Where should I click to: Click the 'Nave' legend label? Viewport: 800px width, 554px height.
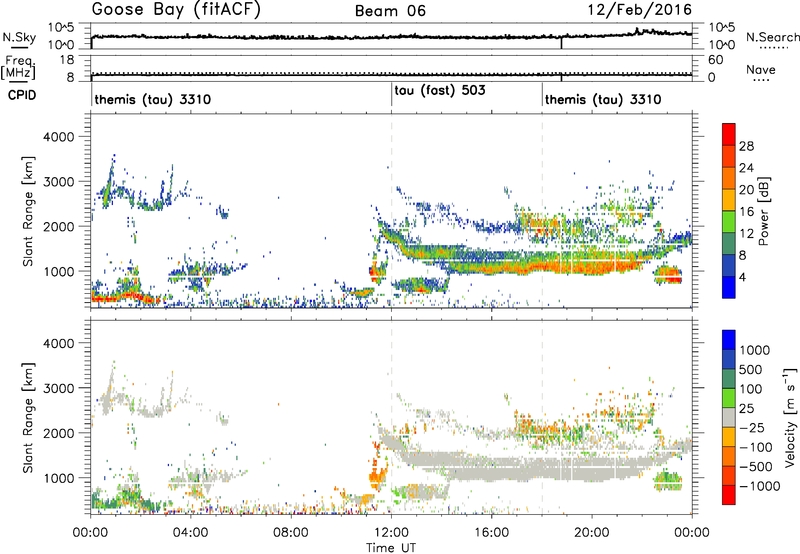coord(761,70)
